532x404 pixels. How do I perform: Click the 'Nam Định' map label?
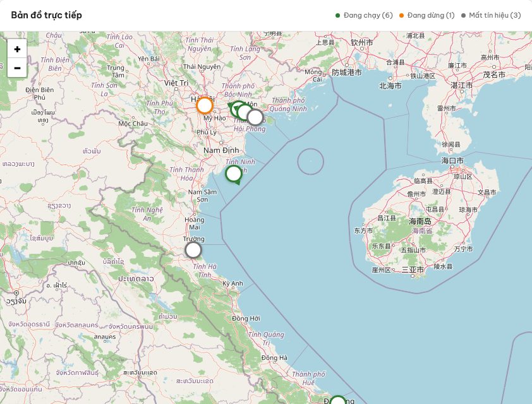(x=221, y=150)
